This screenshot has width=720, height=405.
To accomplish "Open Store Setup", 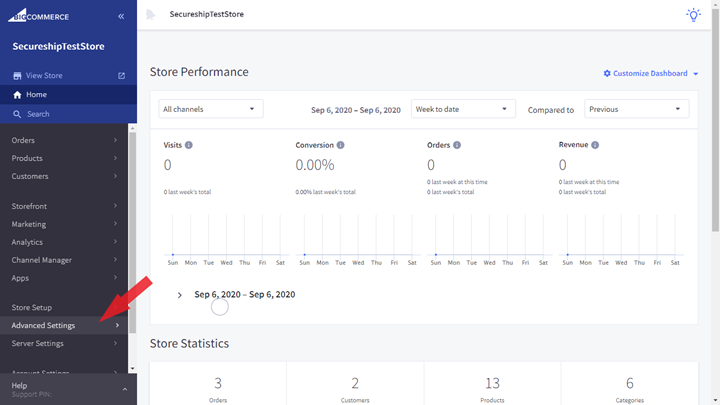I will (64, 307).
